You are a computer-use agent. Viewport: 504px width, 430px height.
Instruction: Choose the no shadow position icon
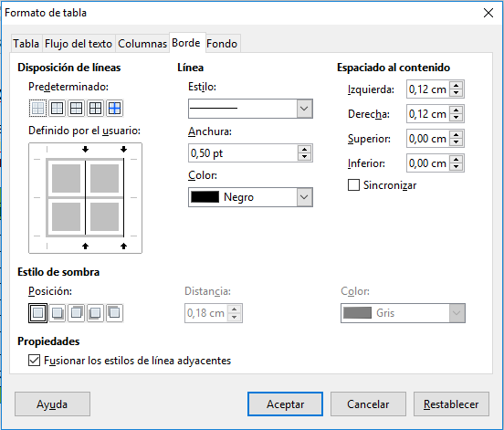[x=38, y=313]
